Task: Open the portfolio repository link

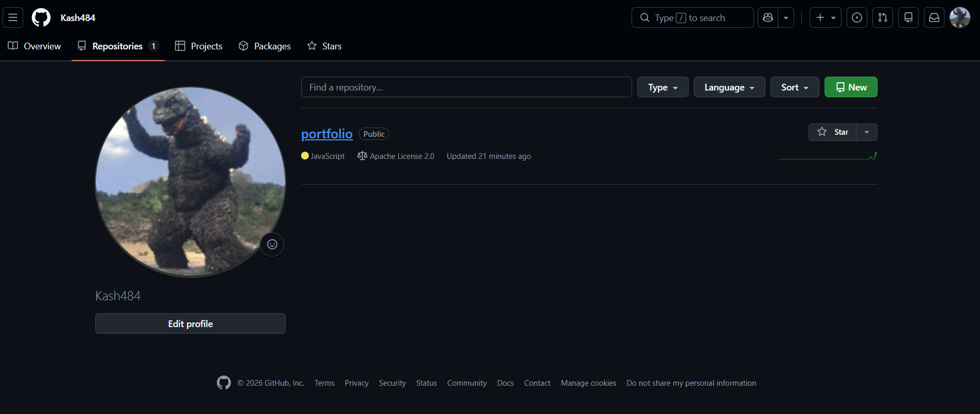Action: 327,134
